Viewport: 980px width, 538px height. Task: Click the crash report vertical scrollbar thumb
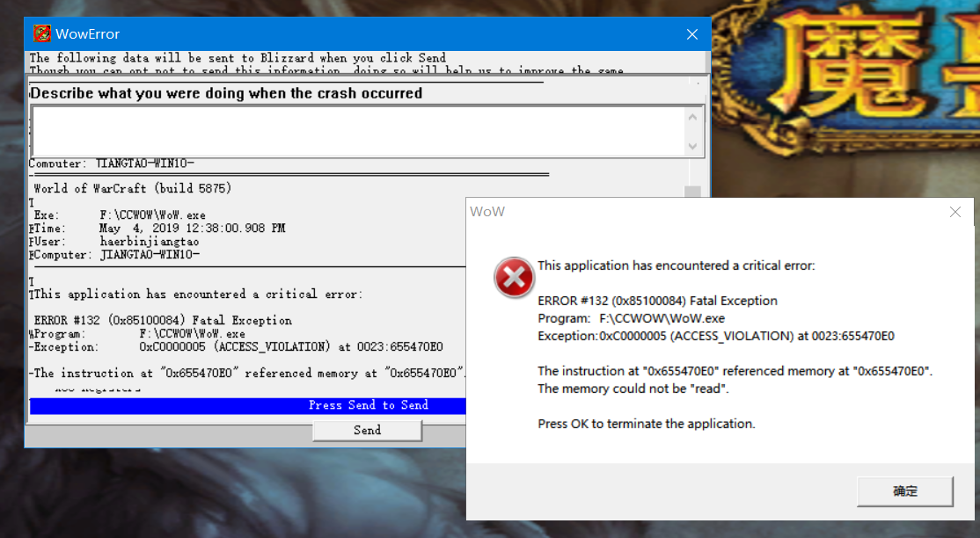click(x=692, y=194)
